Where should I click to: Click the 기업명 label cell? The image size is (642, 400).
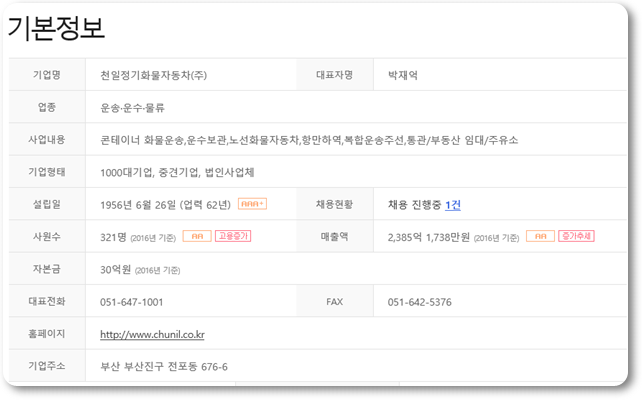[47, 75]
